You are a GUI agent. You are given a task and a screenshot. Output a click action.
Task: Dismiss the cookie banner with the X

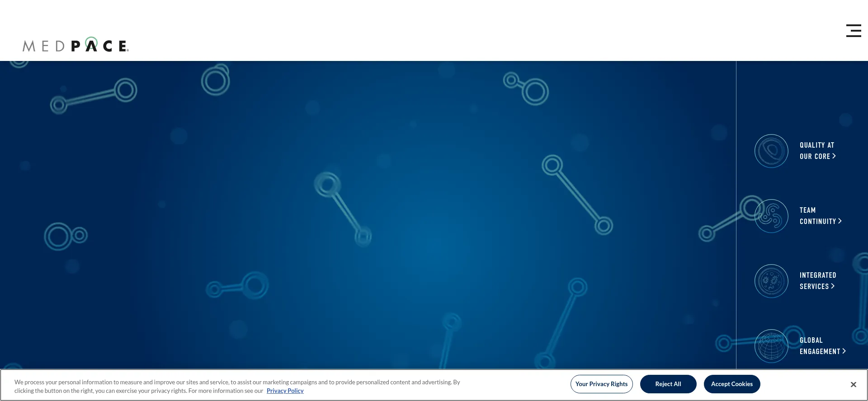tap(853, 384)
